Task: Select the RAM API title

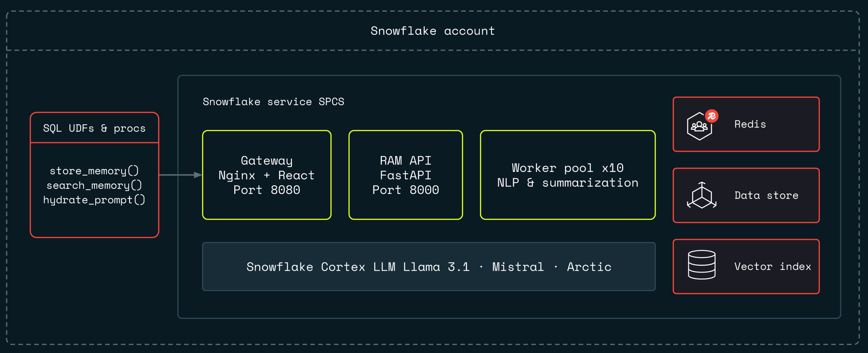Action: click(406, 160)
